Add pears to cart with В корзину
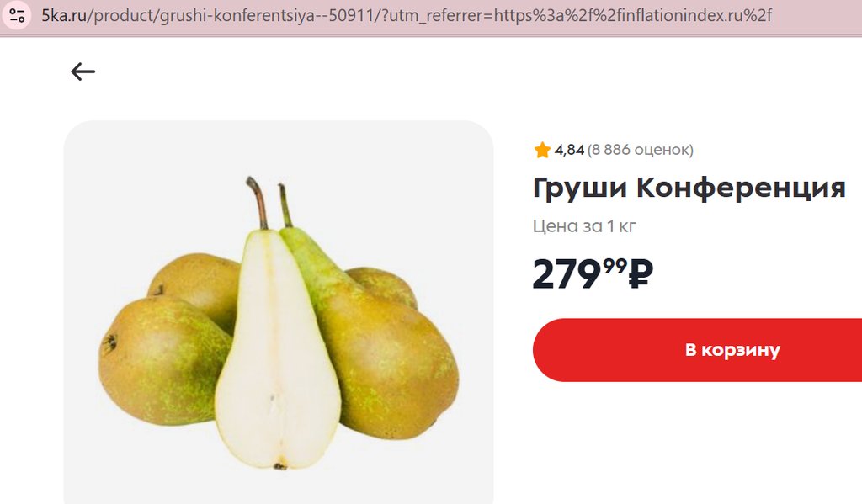 pos(697,350)
